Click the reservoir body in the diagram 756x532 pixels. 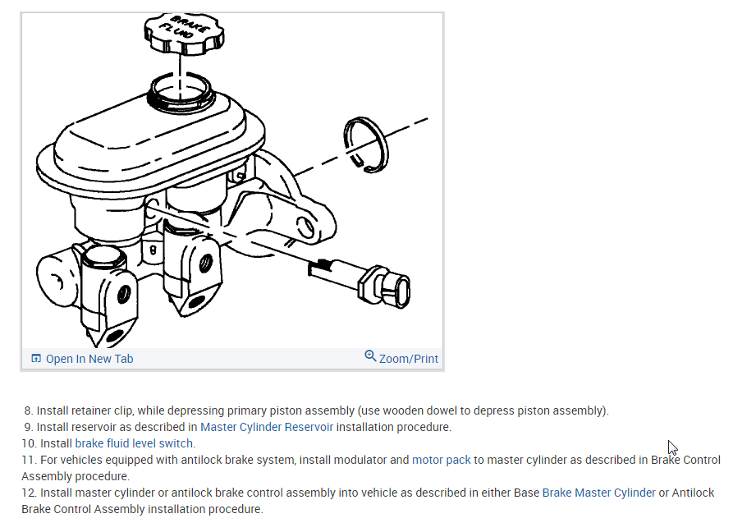(150, 144)
